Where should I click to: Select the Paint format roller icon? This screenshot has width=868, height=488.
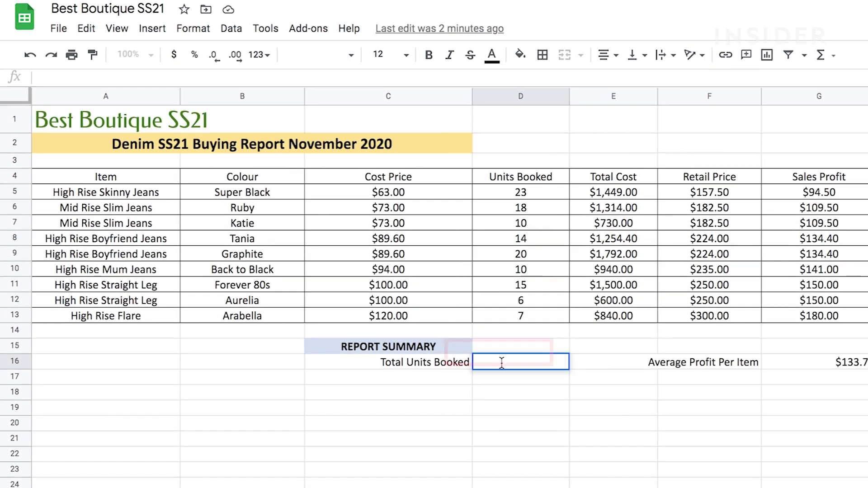click(x=93, y=55)
